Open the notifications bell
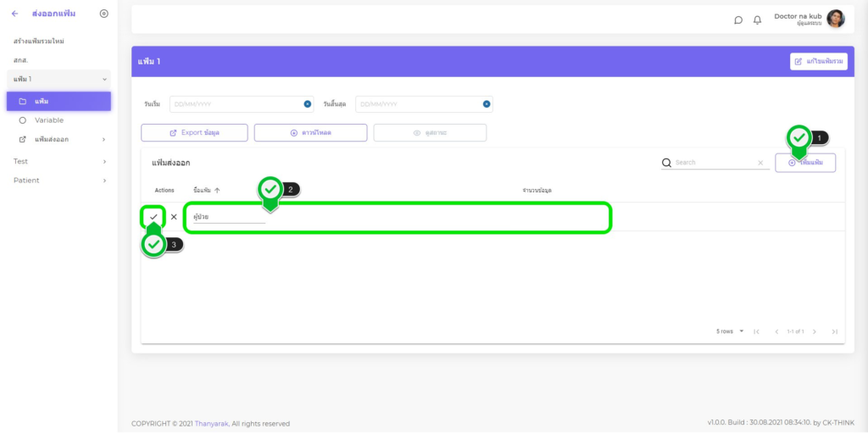Screen dimensions: 868x445 point(758,20)
